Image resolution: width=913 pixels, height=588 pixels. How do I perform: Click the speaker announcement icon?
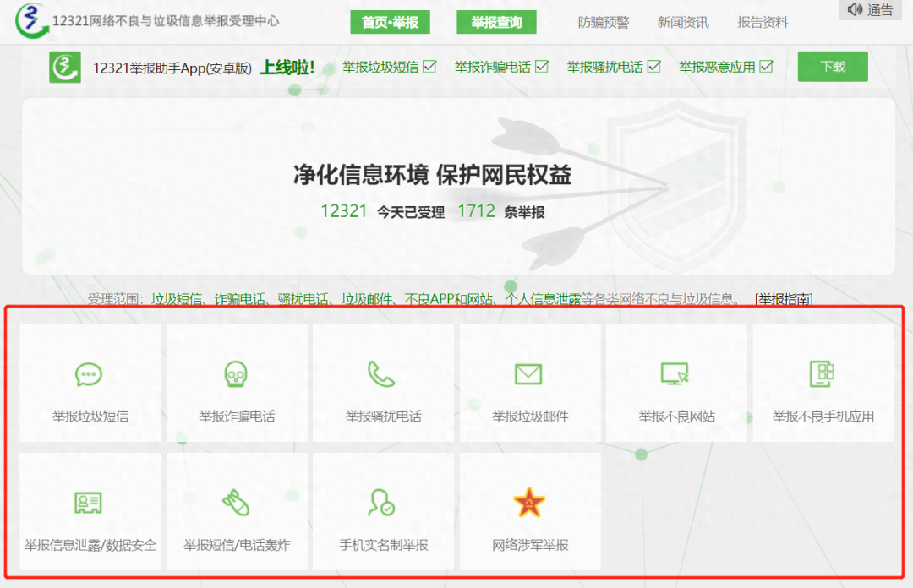(x=855, y=9)
